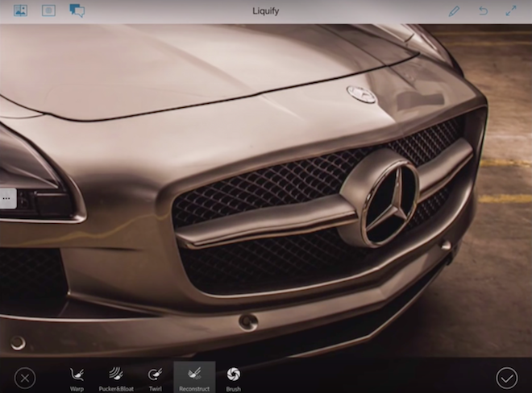532x393 pixels.
Task: Enter fullscreen with expand arrows icon
Action: click(511, 10)
